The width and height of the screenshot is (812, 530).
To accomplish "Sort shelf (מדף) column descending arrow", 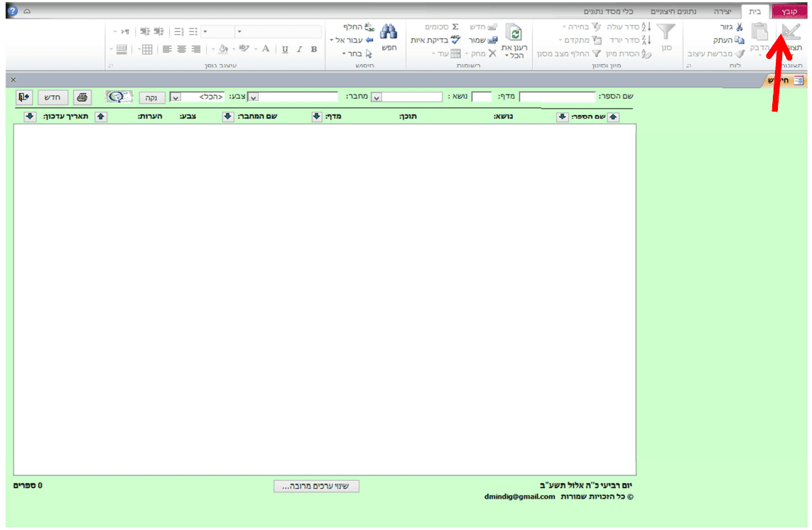I will tap(316, 117).
